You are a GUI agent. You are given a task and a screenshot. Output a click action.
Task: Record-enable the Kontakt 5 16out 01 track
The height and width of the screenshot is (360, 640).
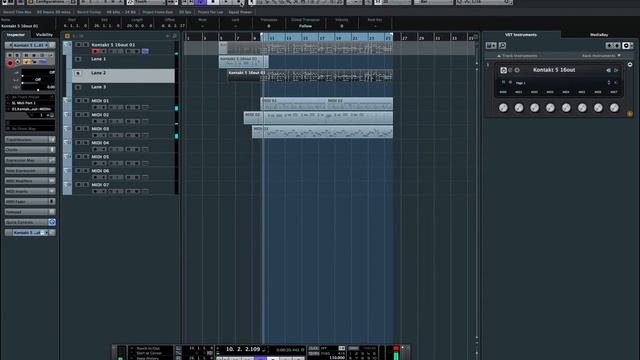(x=95, y=51)
